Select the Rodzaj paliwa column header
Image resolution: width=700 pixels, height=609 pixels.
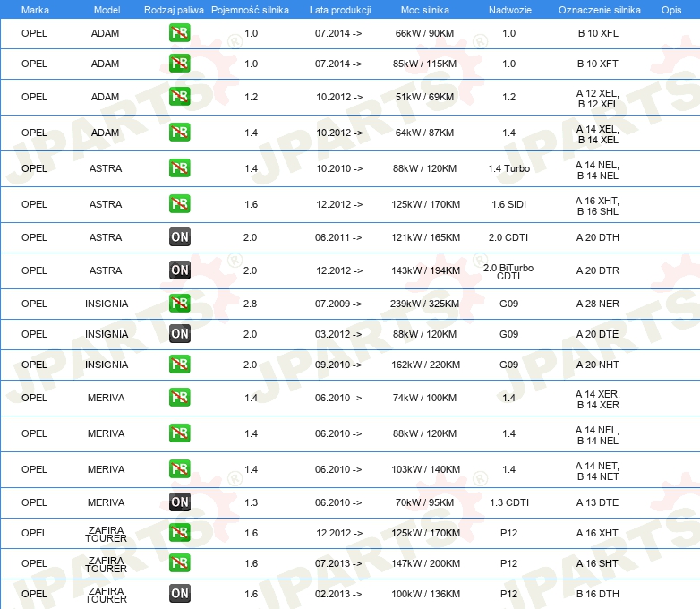(x=174, y=10)
